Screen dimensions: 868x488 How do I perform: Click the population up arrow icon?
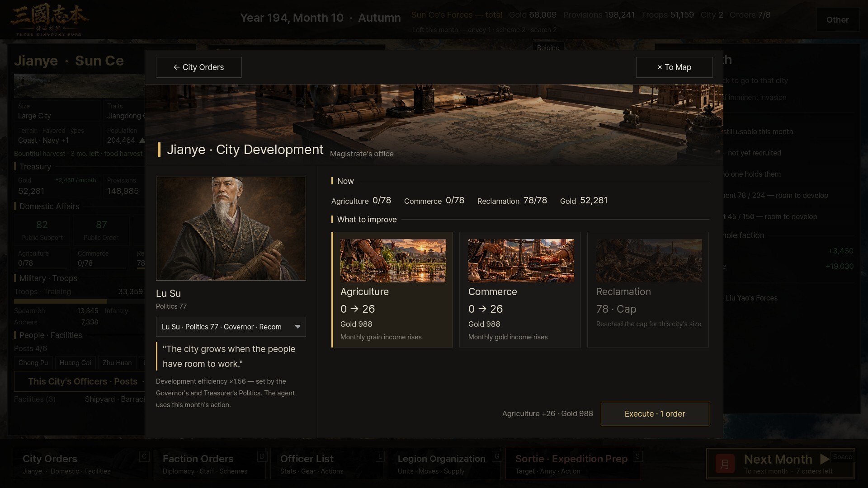(x=142, y=141)
